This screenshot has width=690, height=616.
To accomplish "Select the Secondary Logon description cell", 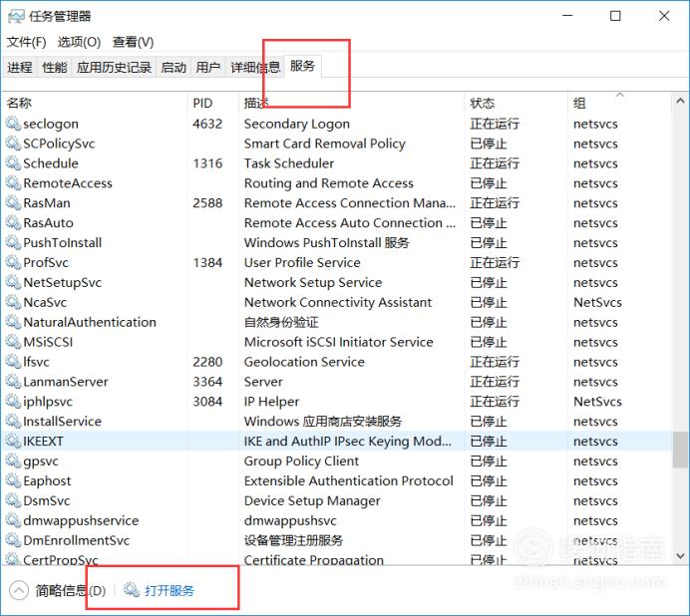I will tap(297, 124).
